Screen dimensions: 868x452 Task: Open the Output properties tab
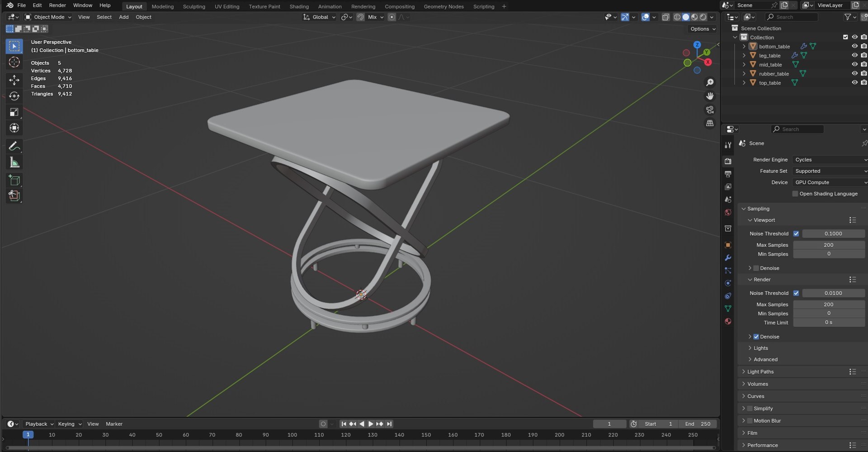coord(728,174)
